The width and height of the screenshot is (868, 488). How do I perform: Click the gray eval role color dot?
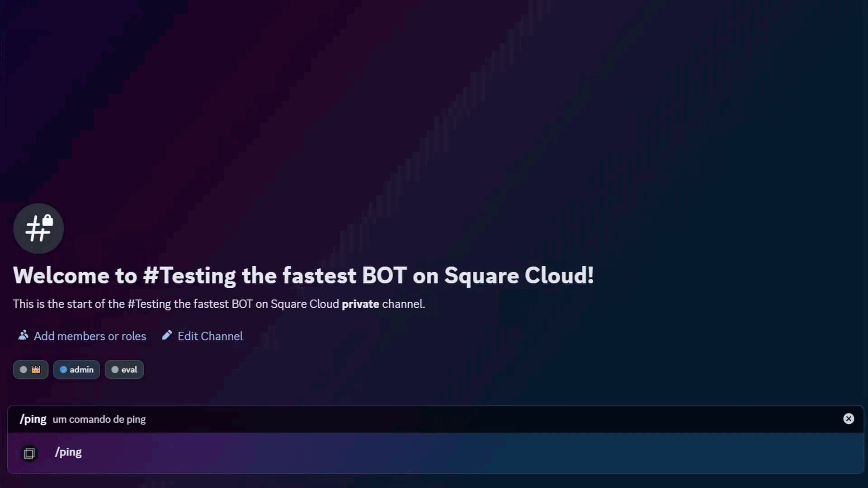click(115, 370)
